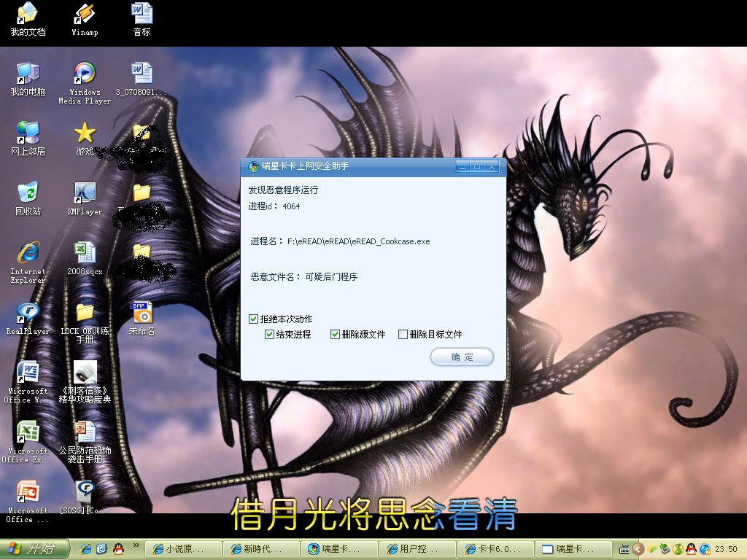Image resolution: width=747 pixels, height=560 pixels.
Task: Click the Internet Explorer quick launch icon
Action: click(x=86, y=549)
